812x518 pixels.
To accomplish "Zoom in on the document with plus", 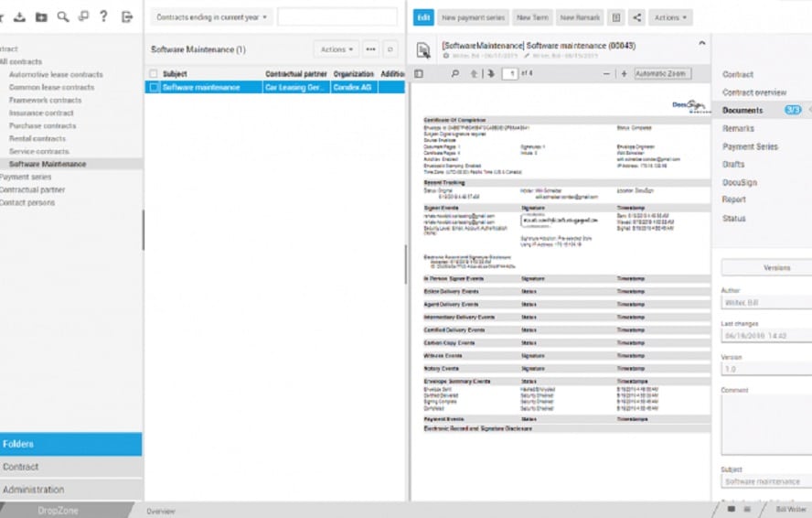I will tap(624, 74).
